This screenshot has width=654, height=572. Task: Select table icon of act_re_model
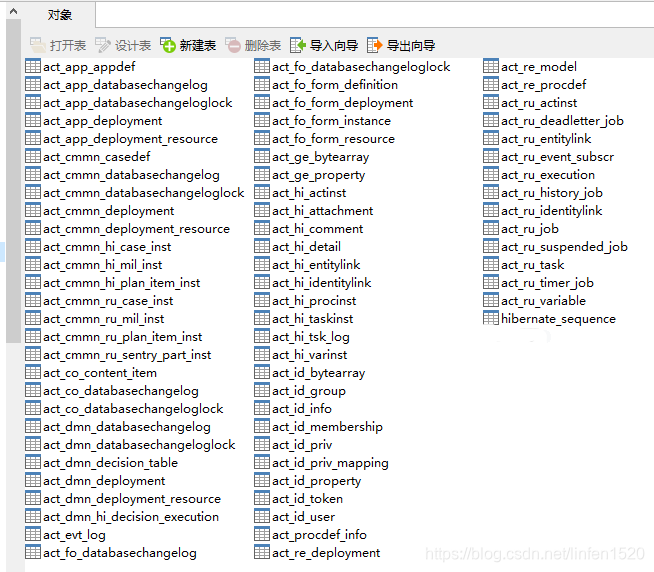[x=490, y=66]
